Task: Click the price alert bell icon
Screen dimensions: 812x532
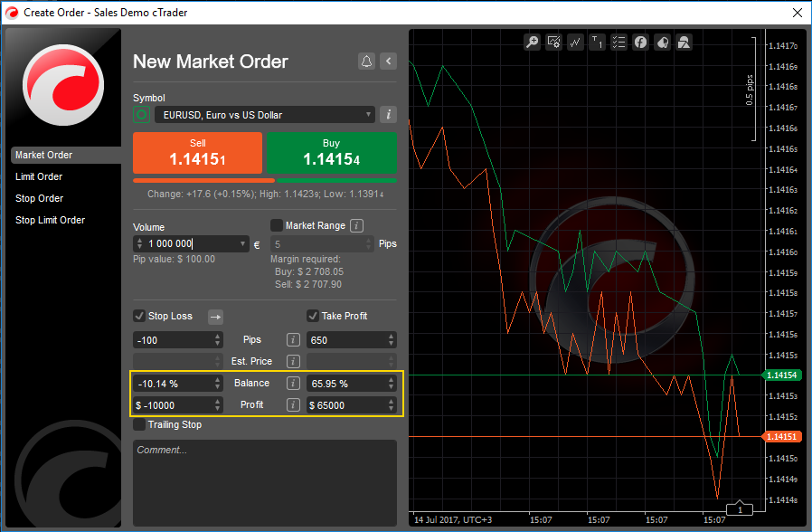Action: (366, 62)
